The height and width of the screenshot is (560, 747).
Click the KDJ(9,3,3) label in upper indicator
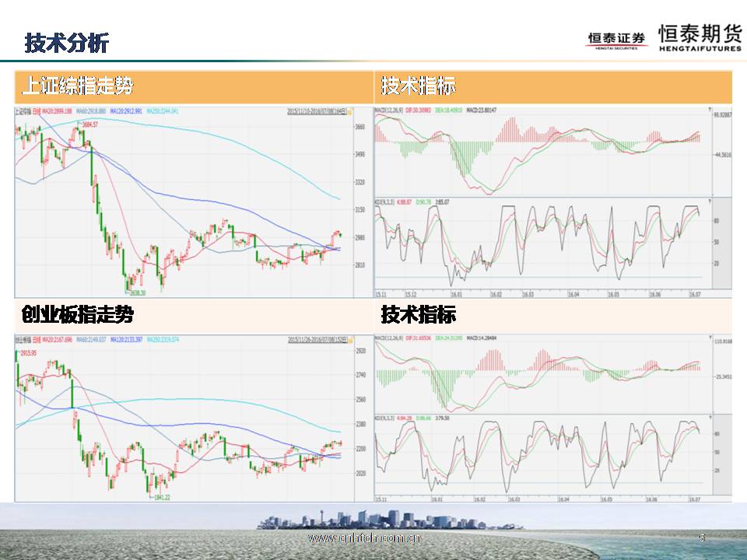384,202
